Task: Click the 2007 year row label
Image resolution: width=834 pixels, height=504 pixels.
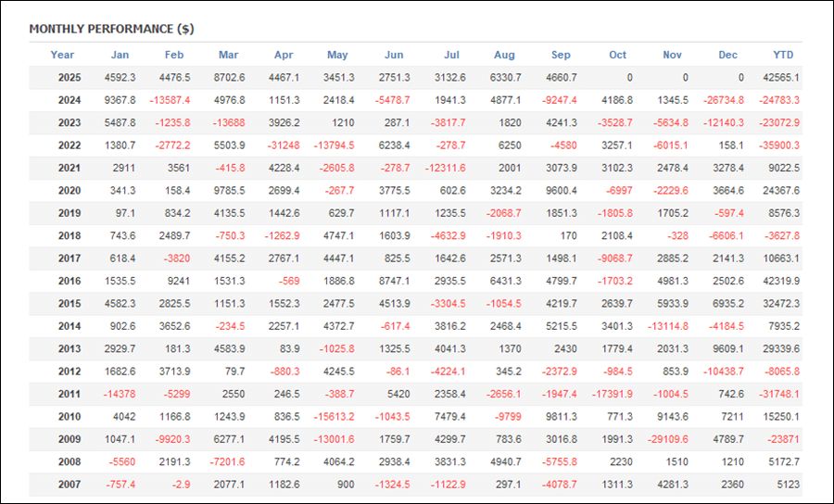Action: coord(69,483)
